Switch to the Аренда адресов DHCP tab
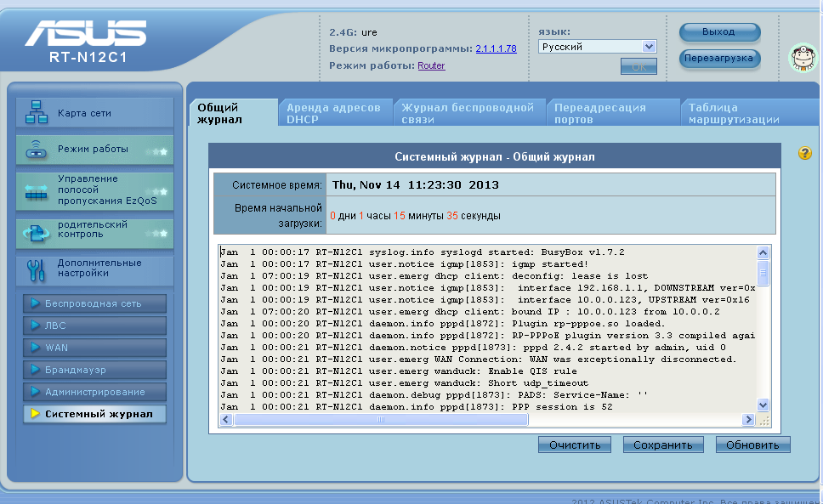Image resolution: width=823 pixels, height=504 pixels. 334,113
